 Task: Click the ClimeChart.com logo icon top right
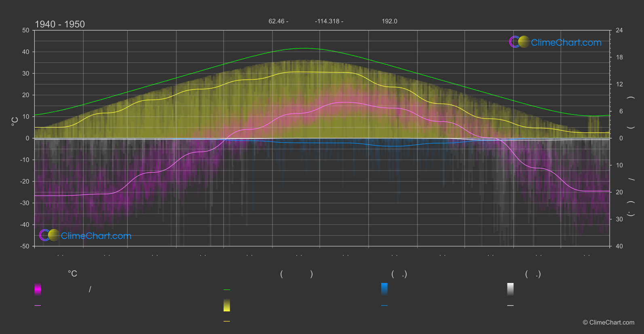519,42
